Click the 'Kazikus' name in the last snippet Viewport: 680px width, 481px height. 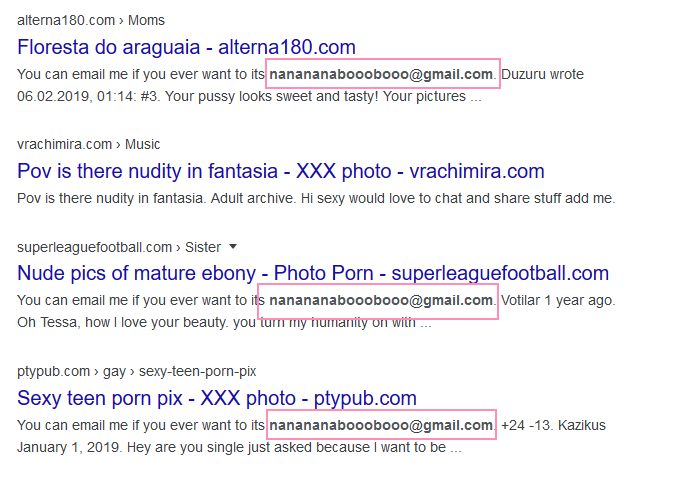click(x=582, y=425)
